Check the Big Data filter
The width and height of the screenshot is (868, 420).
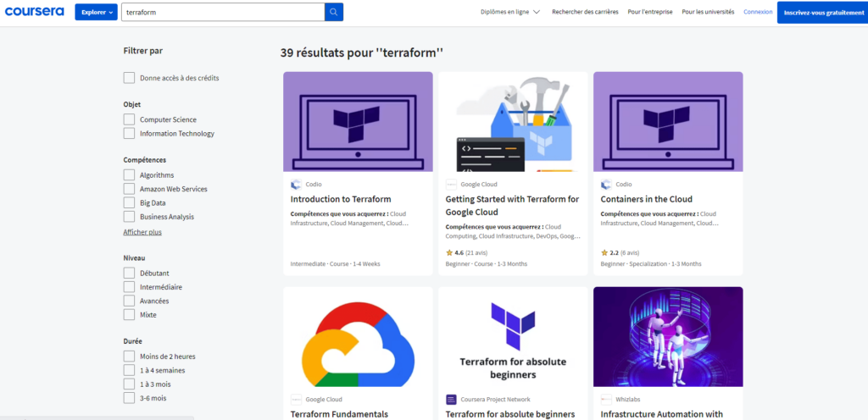pos(129,203)
